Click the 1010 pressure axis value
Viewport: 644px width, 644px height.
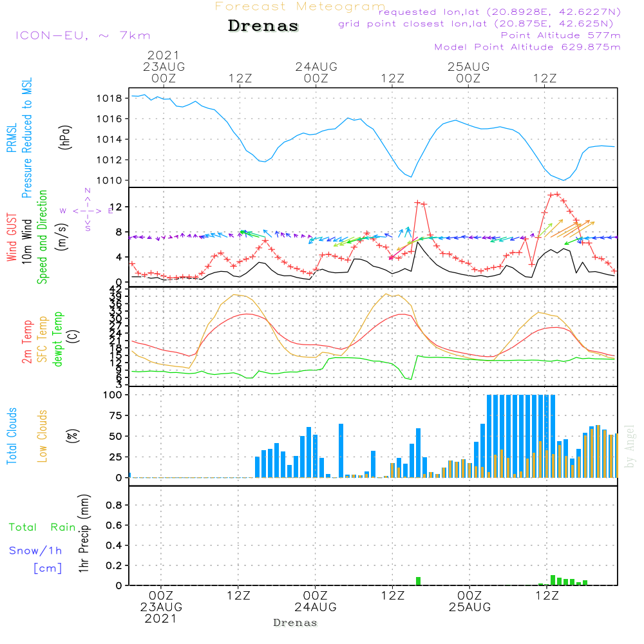pyautogui.click(x=109, y=180)
